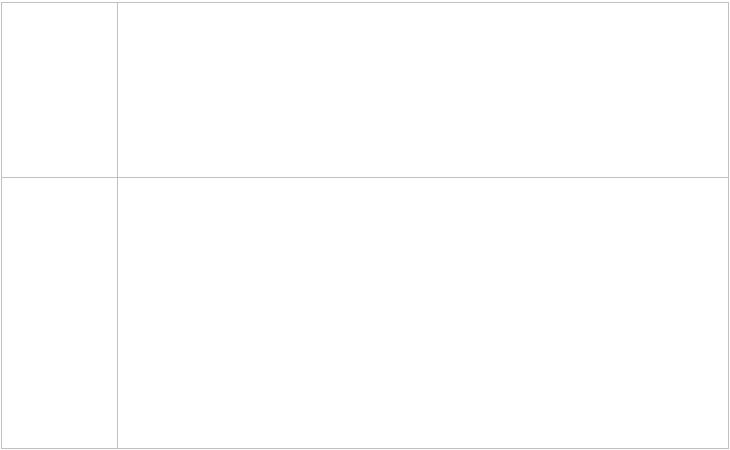Click where the vertical divider meets the top border

pos(117,2)
